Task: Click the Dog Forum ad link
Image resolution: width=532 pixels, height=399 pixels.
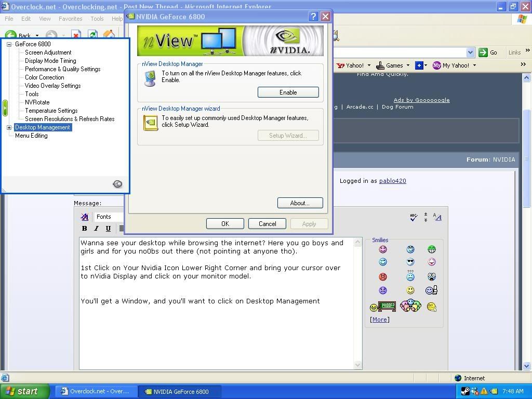Action: 397,107
